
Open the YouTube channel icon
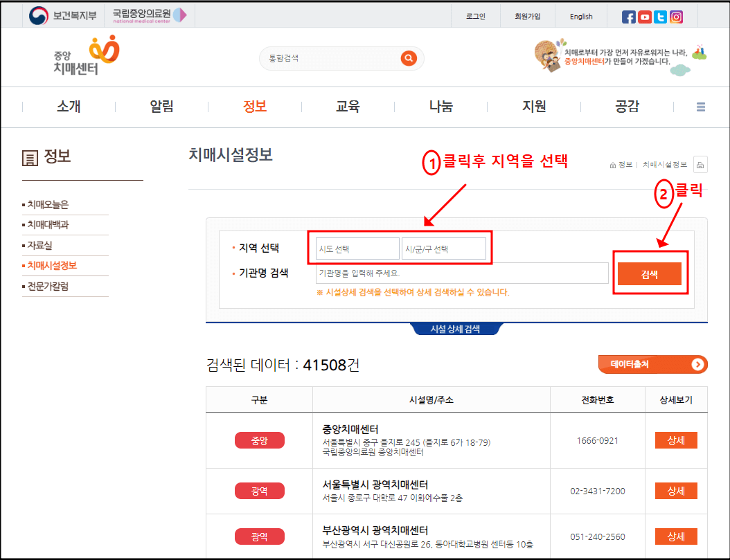644,17
